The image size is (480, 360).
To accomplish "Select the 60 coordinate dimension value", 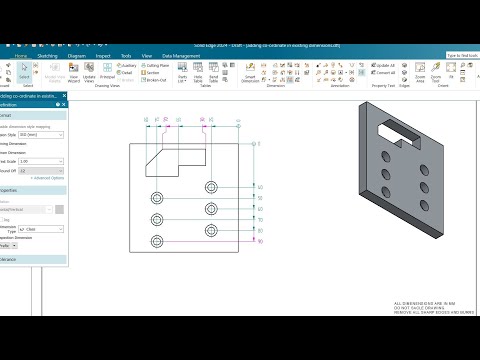I will (x=260, y=209).
